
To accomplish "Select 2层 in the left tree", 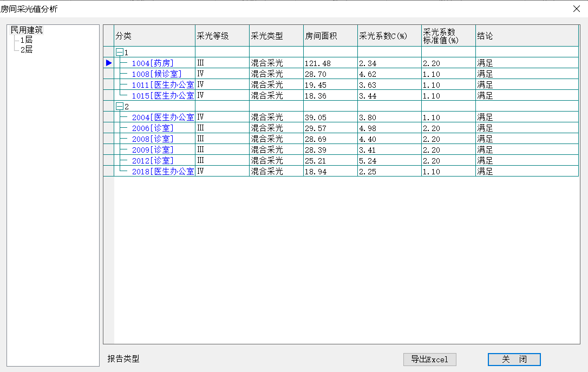I will [27, 50].
